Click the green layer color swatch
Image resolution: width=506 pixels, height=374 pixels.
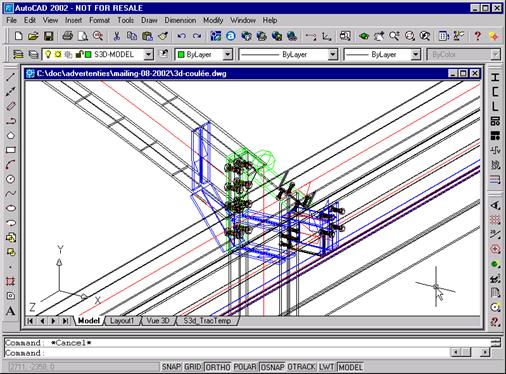tap(88, 54)
